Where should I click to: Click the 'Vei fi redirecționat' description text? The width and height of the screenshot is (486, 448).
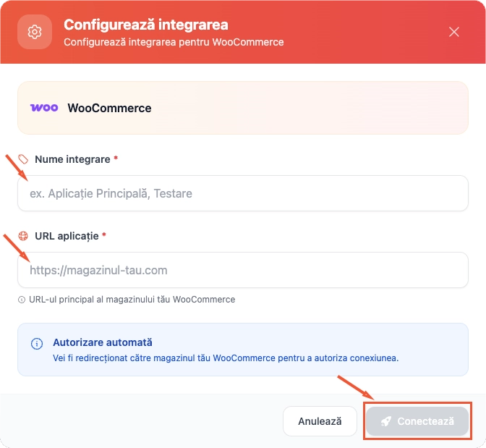(x=226, y=358)
